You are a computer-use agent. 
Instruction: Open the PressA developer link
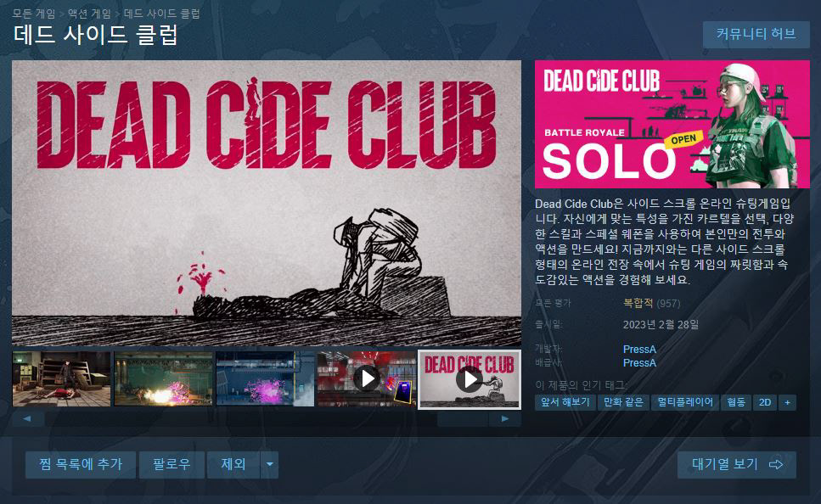click(639, 349)
